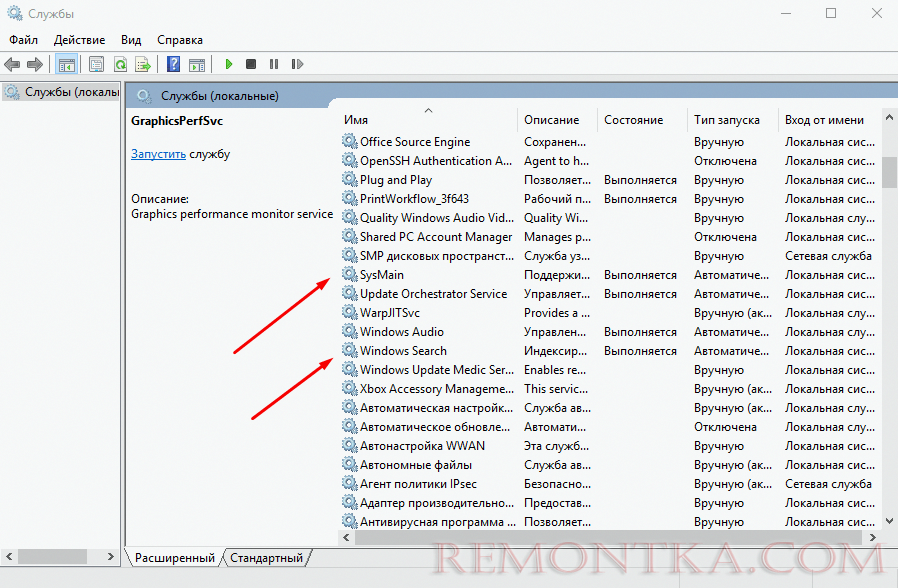Click the services list scroll up arrow
The width and height of the screenshot is (898, 588).
click(x=889, y=117)
